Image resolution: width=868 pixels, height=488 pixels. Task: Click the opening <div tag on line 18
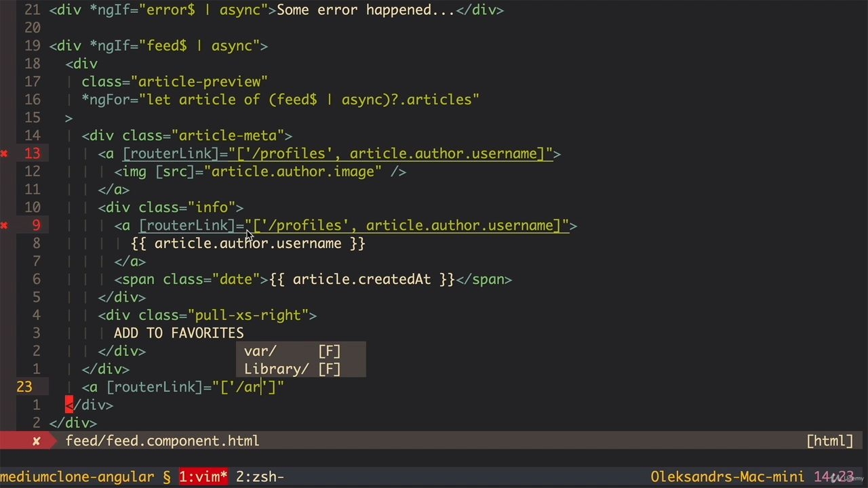tap(81, 64)
